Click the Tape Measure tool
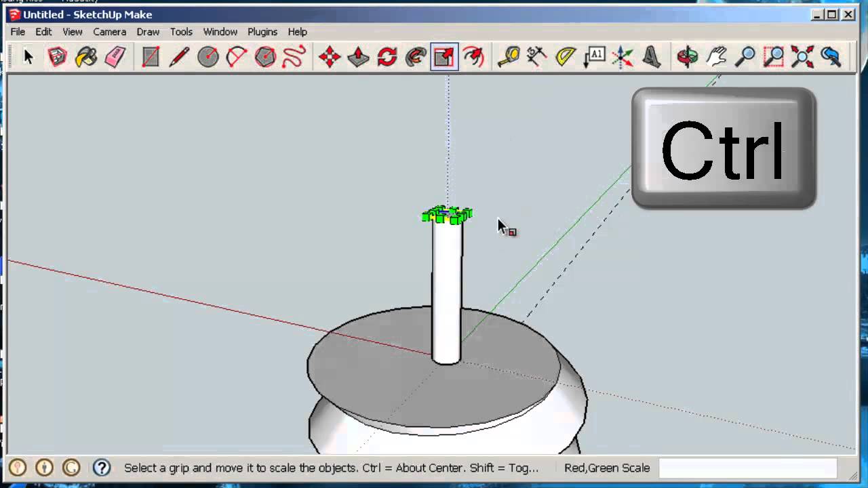This screenshot has width=868, height=488. point(508,57)
